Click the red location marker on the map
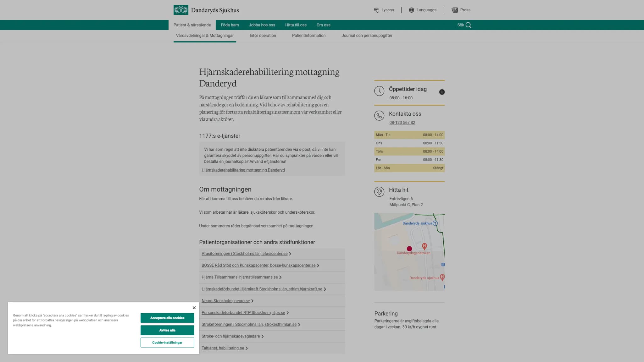 (409, 249)
